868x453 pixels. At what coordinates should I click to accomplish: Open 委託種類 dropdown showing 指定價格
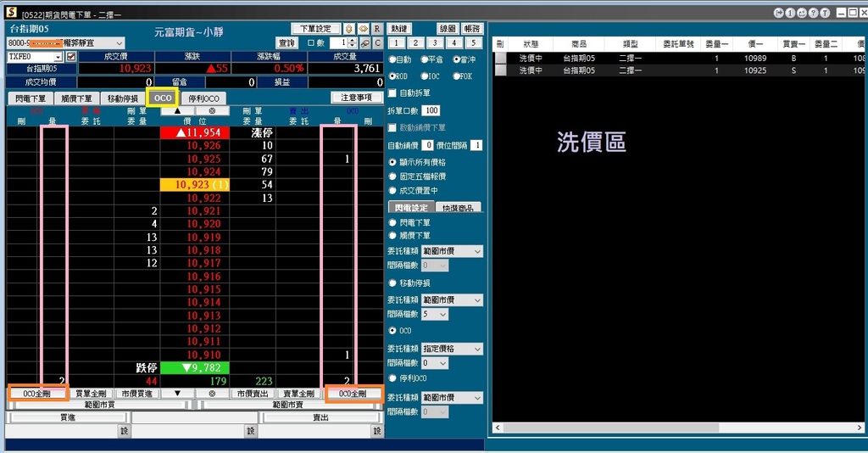pyautogui.click(x=452, y=349)
